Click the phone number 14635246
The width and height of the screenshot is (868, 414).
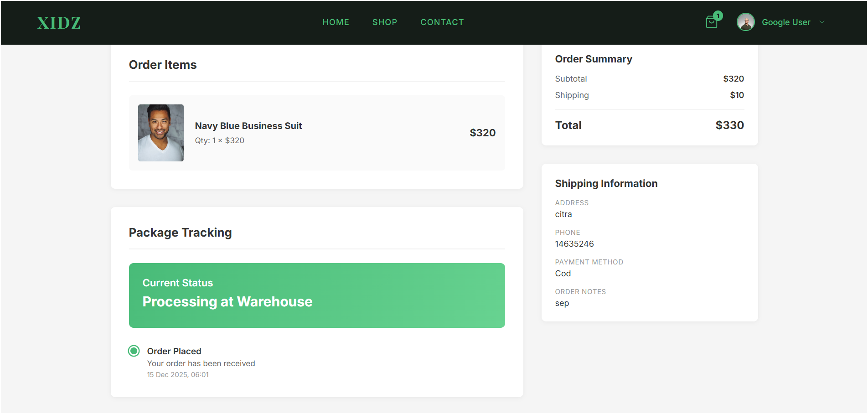pyautogui.click(x=574, y=244)
